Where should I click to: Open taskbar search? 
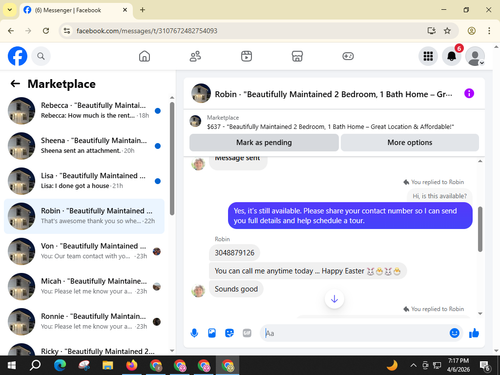point(35,365)
